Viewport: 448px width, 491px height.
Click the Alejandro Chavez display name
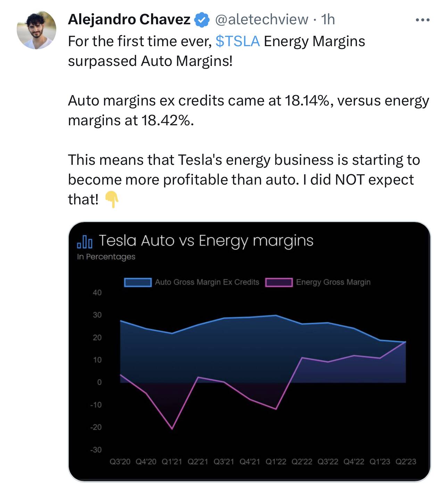pyautogui.click(x=129, y=20)
